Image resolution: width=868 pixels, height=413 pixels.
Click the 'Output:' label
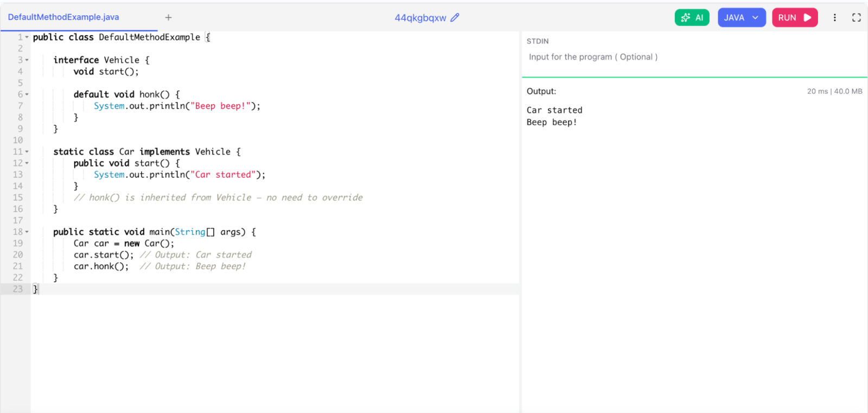pos(541,91)
